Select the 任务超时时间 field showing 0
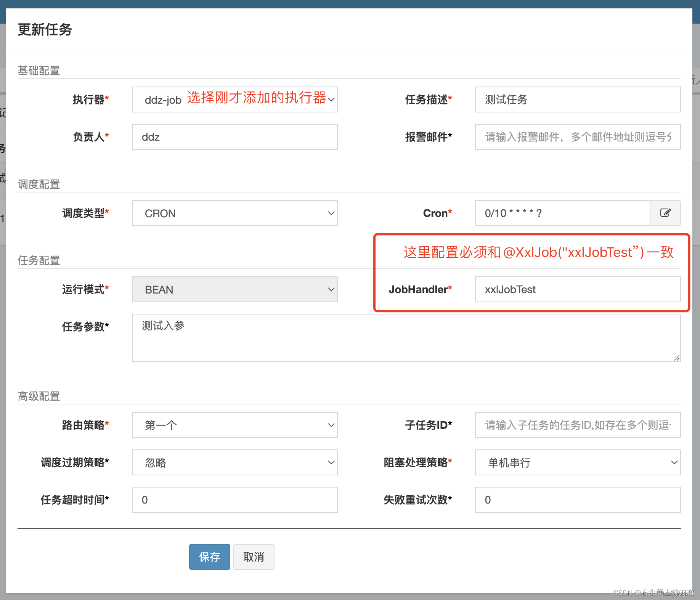 click(x=234, y=500)
